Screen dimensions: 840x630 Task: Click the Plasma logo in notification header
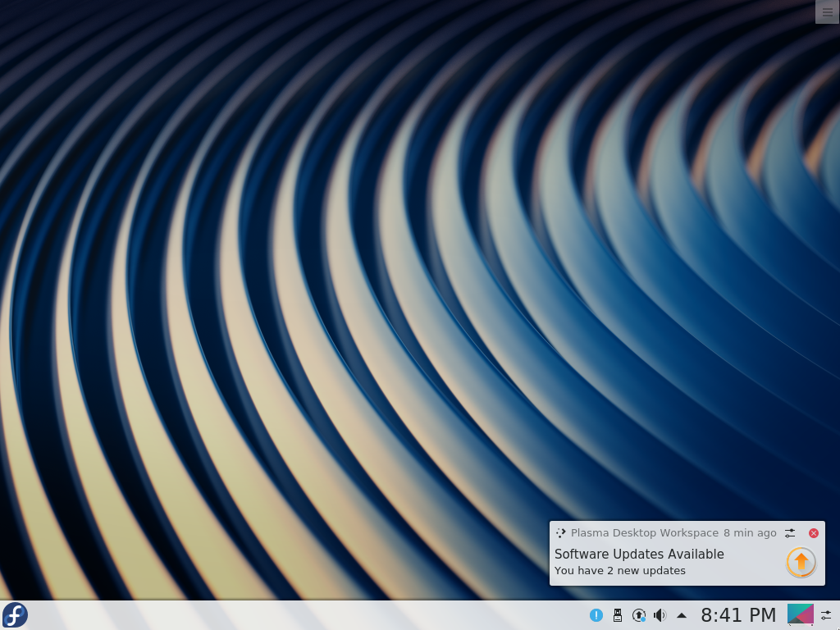coord(561,533)
